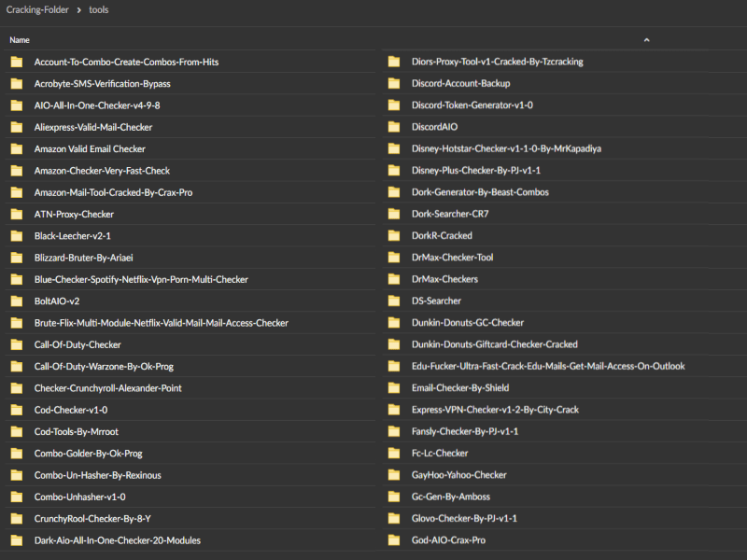
Task: Click the breadcrumb chevron after Cracking-Folder
Action: point(78,10)
